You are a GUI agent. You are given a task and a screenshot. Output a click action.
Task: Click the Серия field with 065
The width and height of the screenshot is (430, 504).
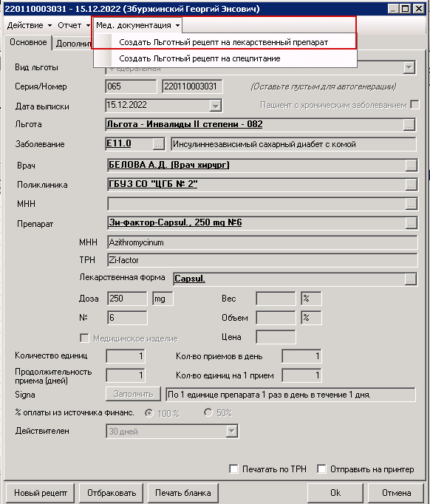coord(131,86)
